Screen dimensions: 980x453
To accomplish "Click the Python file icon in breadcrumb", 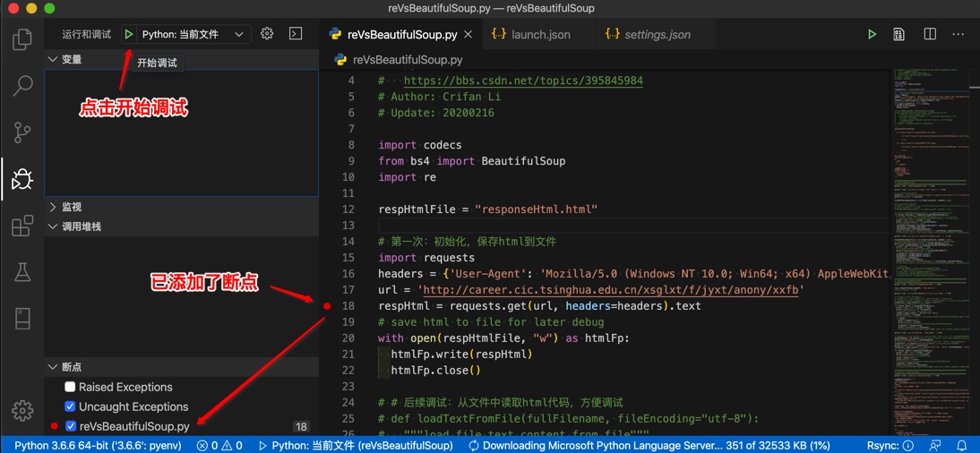I will (x=340, y=60).
